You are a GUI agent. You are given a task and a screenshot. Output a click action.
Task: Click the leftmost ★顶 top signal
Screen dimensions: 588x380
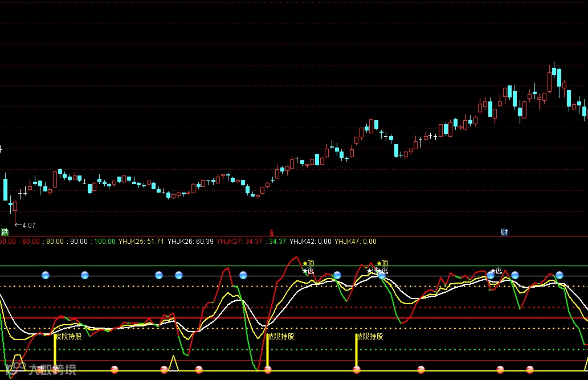(x=308, y=263)
